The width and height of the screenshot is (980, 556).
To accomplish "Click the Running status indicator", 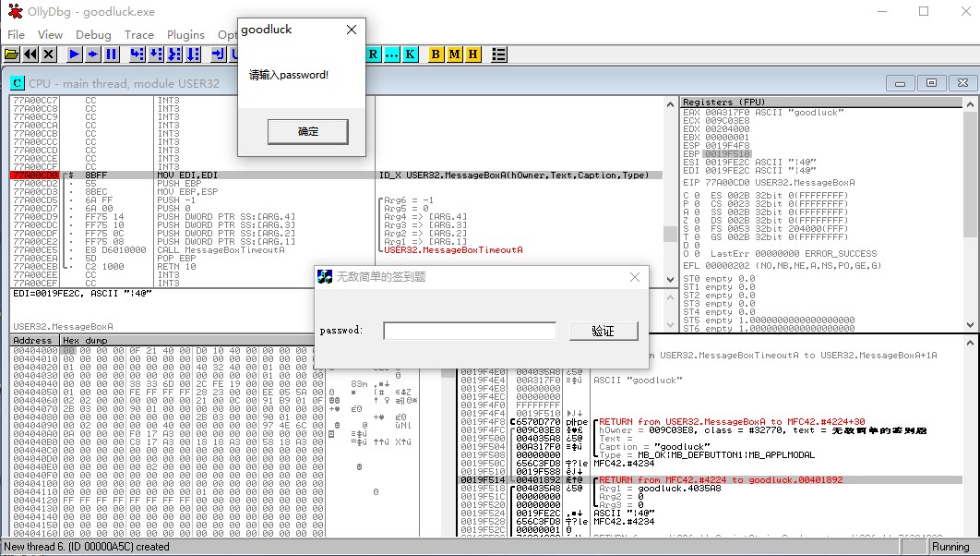I will 950,547.
